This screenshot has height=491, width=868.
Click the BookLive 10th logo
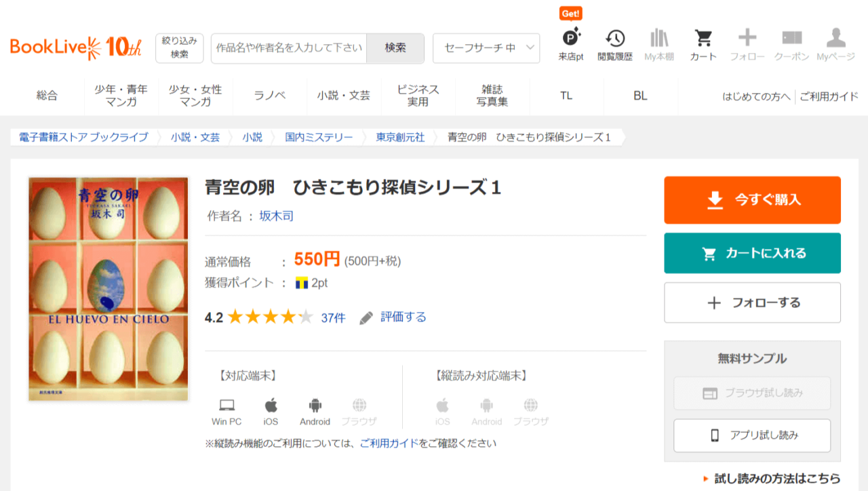76,47
